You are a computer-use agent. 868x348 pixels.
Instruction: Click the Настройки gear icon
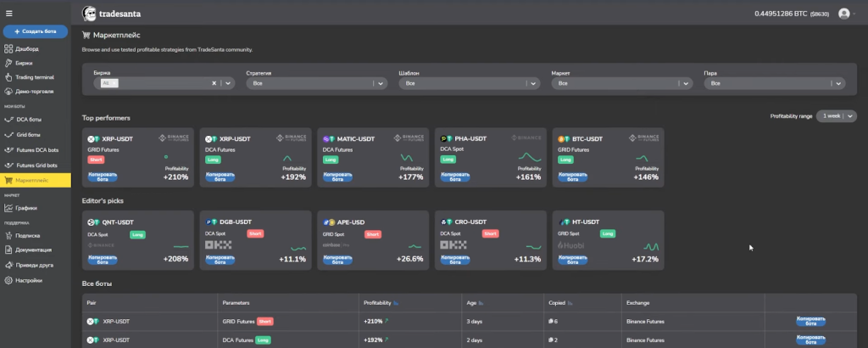click(x=8, y=280)
